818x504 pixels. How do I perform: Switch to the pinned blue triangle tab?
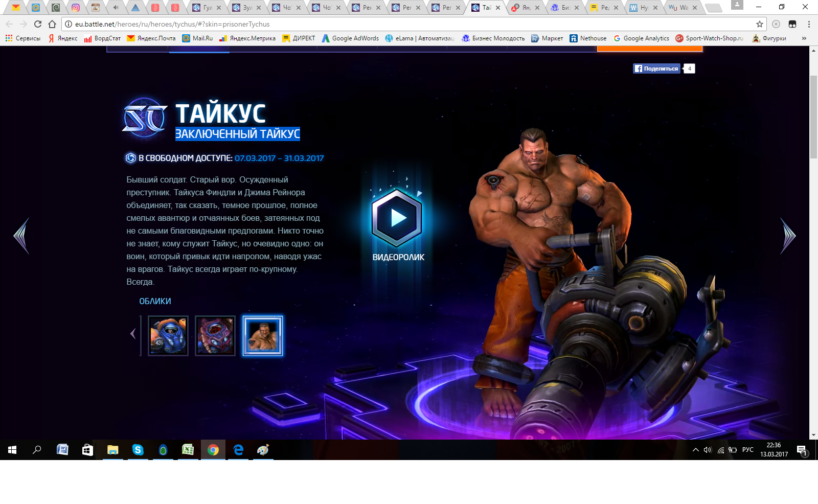[135, 8]
